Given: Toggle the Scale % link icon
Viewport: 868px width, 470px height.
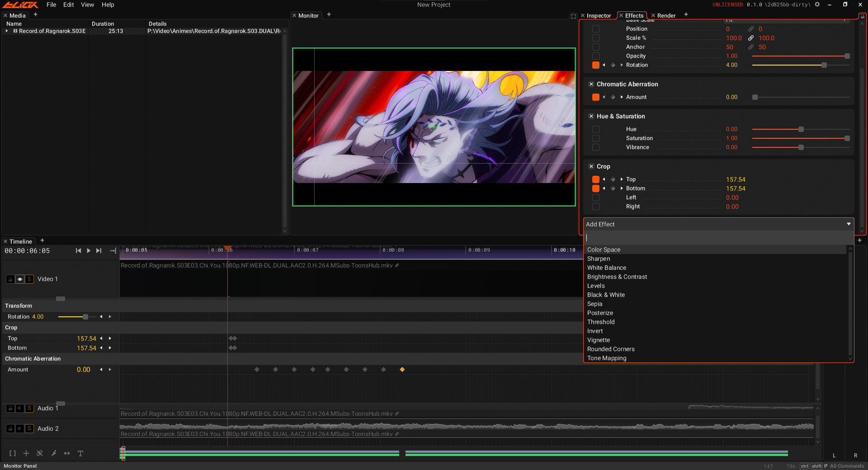Looking at the screenshot, I should 751,38.
